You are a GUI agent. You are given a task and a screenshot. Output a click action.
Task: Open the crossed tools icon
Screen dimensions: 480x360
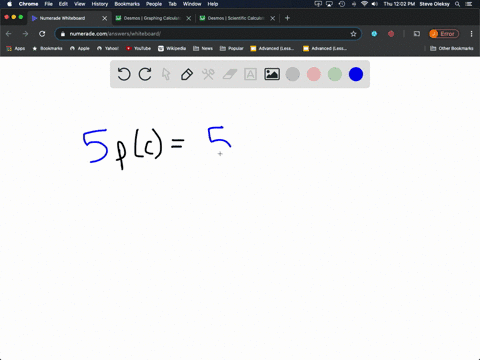[208, 74]
